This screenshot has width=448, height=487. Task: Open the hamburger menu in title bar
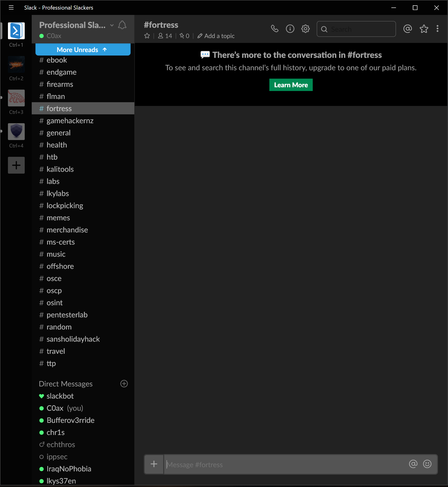(11, 7)
